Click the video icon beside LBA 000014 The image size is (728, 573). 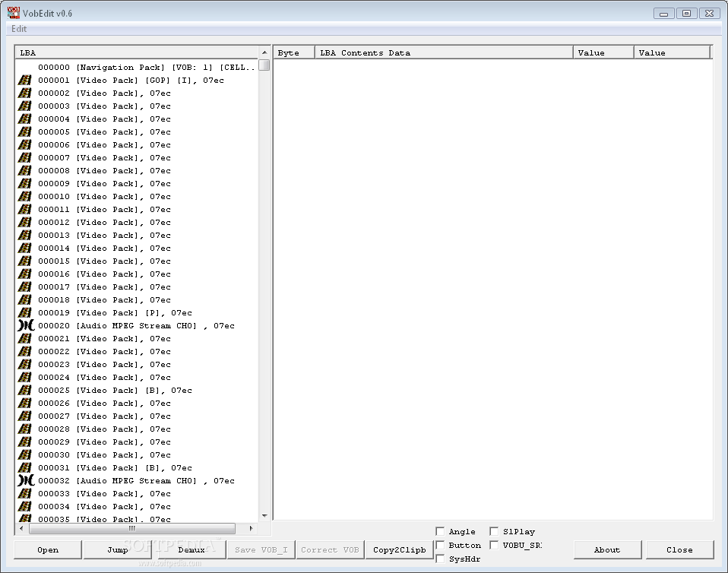point(24,248)
